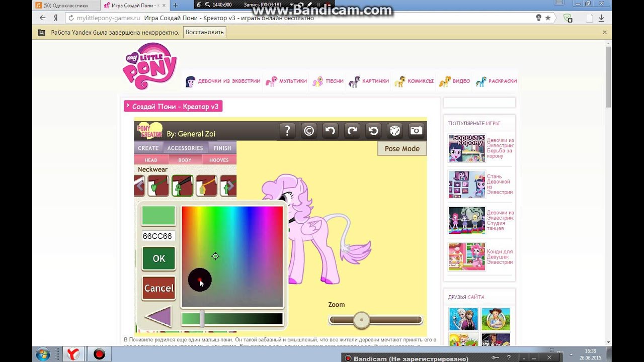Screen dimensions: 644x362
Task: Open Мультики menu item
Action: (286, 81)
